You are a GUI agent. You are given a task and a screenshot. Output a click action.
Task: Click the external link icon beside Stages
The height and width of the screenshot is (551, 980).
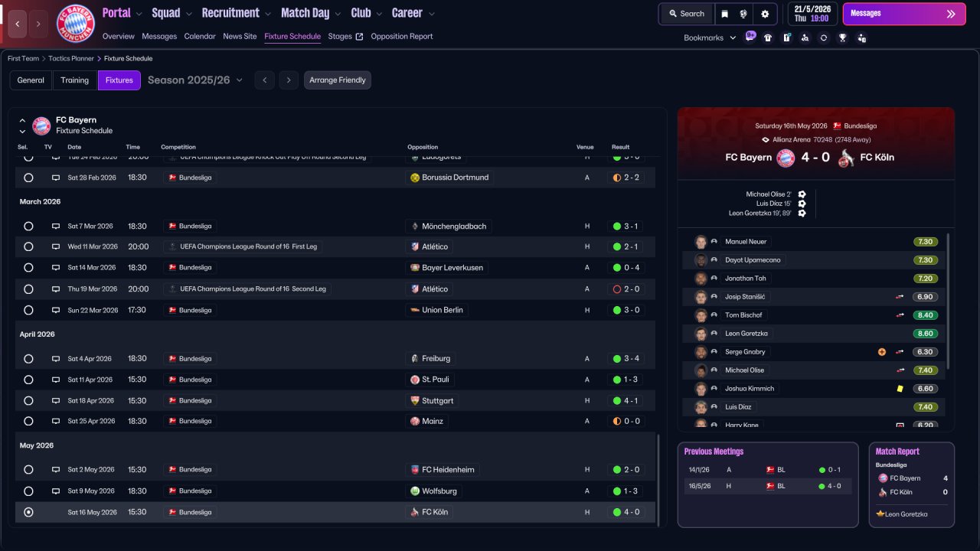coord(359,37)
